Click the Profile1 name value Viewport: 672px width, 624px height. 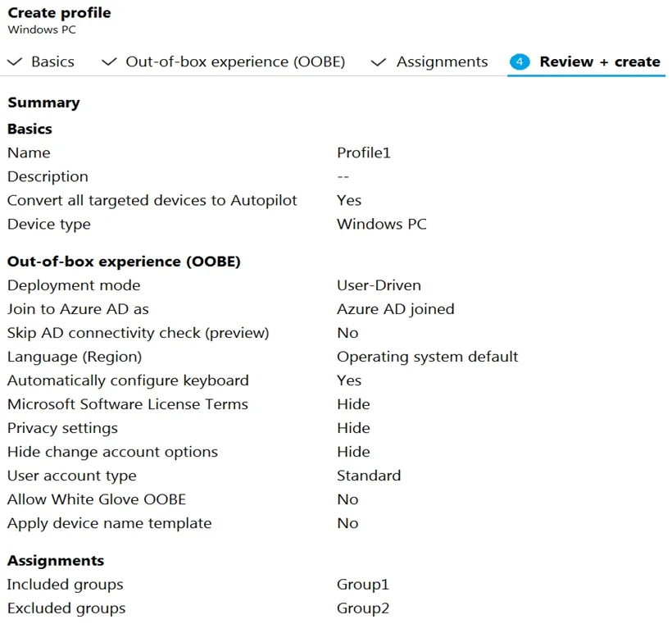pyautogui.click(x=364, y=153)
